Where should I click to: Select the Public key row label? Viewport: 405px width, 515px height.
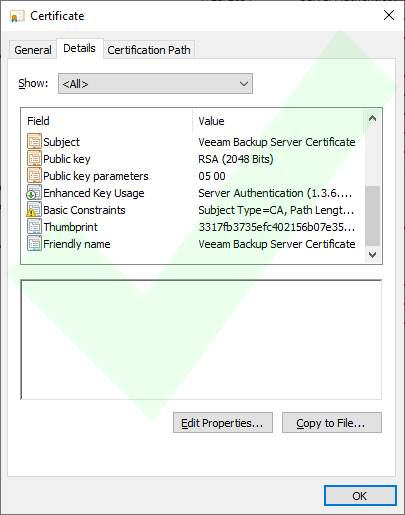coord(67,159)
